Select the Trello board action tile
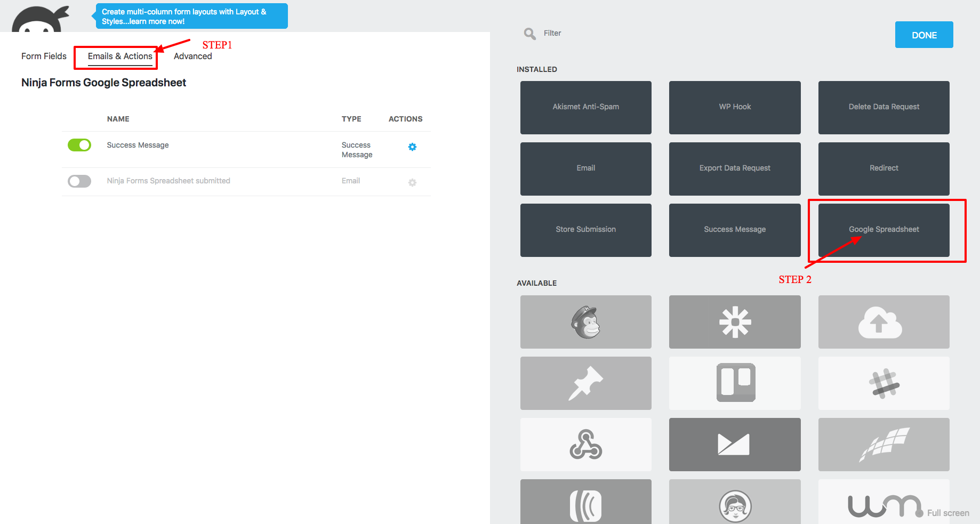980x524 pixels. point(735,383)
